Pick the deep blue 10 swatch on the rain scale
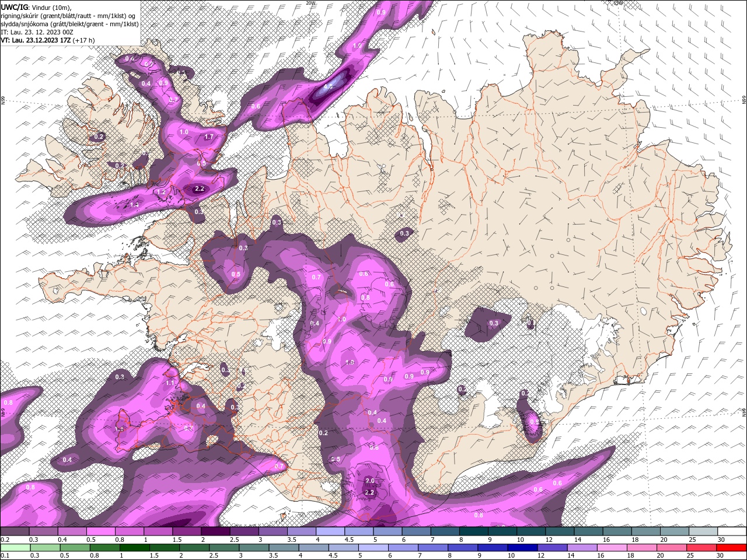The width and height of the screenshot is (747, 560). [x=522, y=547]
